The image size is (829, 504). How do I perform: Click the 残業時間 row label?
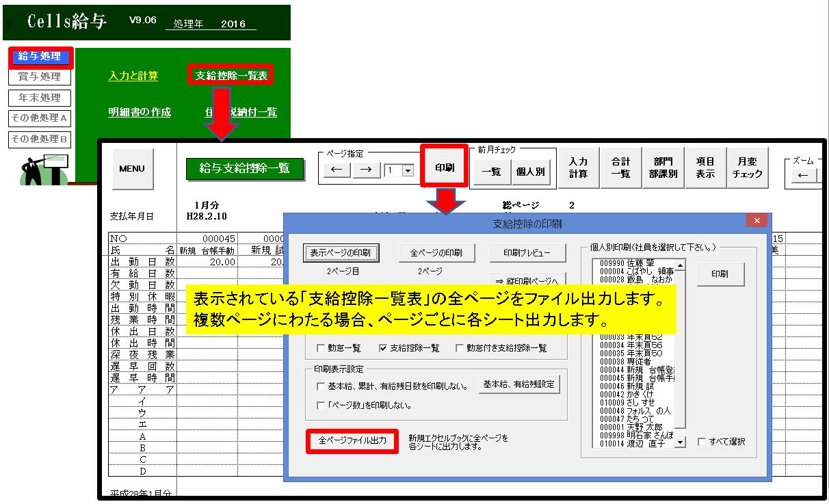coord(142,319)
